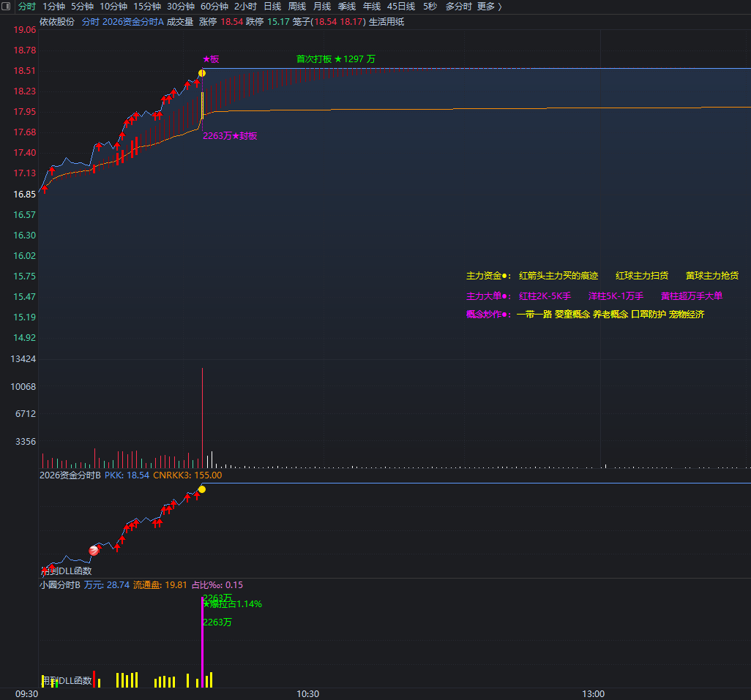Click the 生活用纸 sector label
This screenshot has width=751, height=700.
click(x=386, y=21)
